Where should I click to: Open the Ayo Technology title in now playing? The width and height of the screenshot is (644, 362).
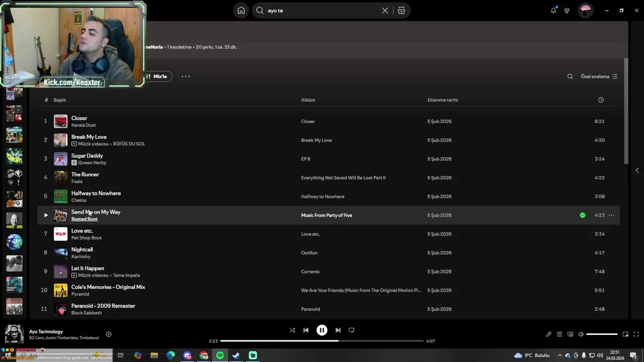click(x=46, y=332)
